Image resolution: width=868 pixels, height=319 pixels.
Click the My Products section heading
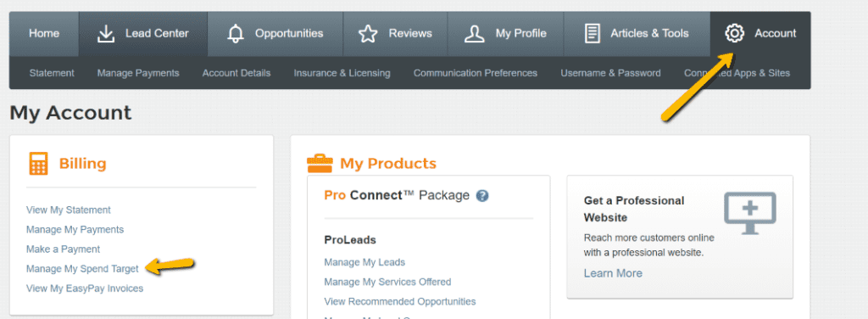388,164
